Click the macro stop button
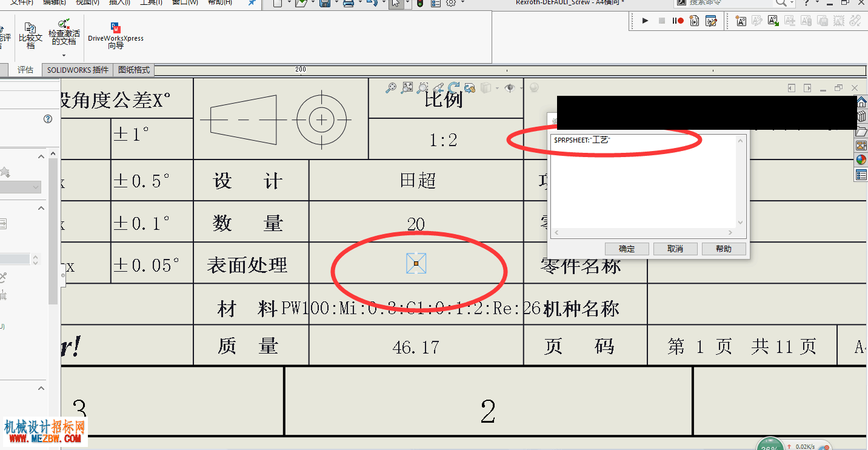 (x=661, y=21)
